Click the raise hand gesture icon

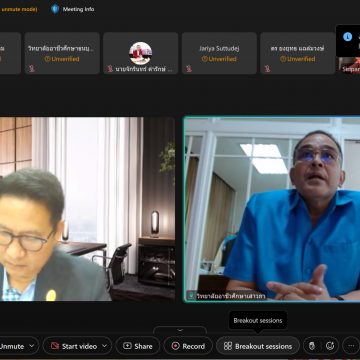pos(312,346)
